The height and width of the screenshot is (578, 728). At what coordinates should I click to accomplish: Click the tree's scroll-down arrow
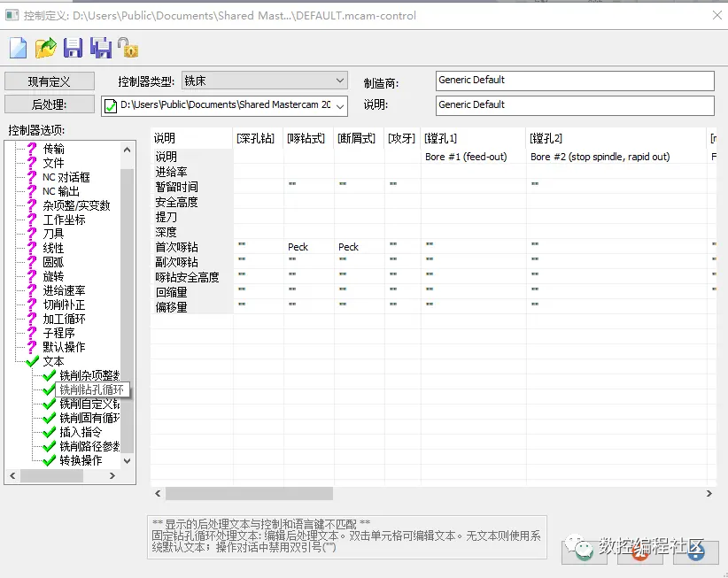[x=128, y=461]
